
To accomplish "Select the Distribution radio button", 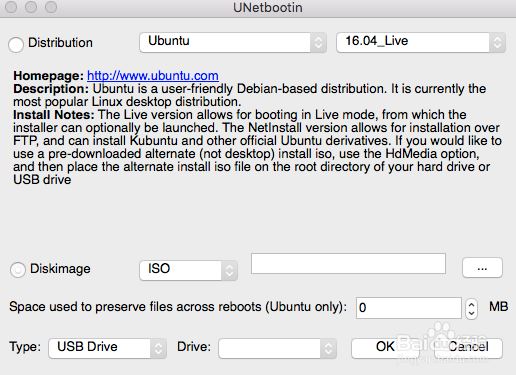I will pos(16,44).
